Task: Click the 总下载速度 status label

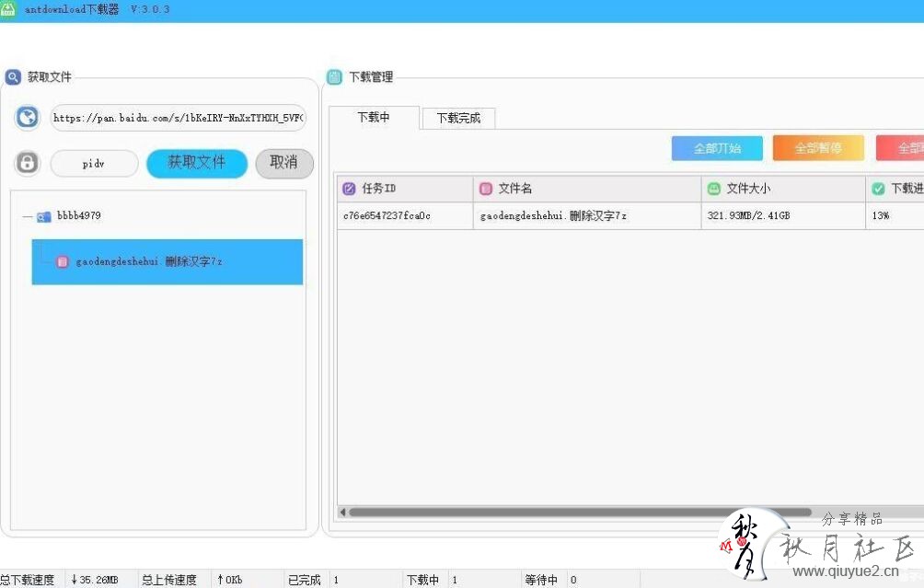Action: pos(27,580)
